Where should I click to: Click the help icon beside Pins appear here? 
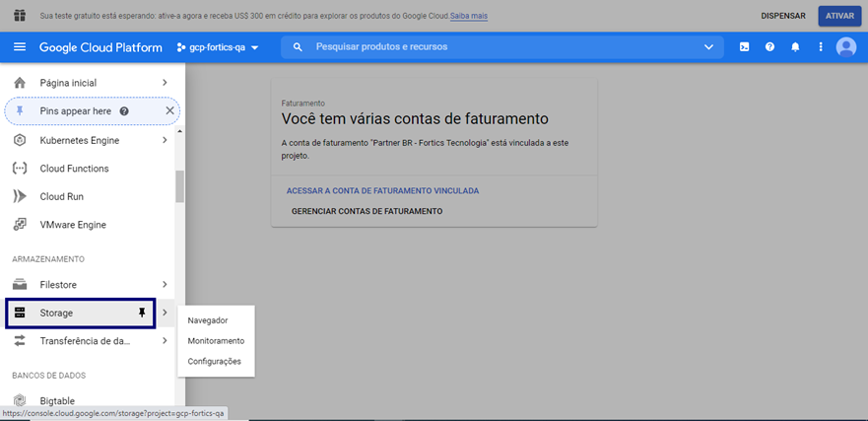coord(124,110)
